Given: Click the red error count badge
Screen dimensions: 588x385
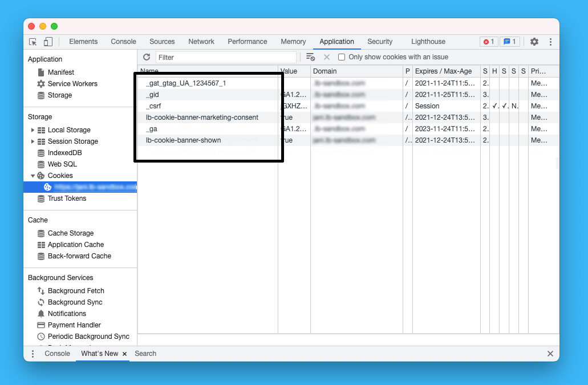Looking at the screenshot, I should (489, 42).
